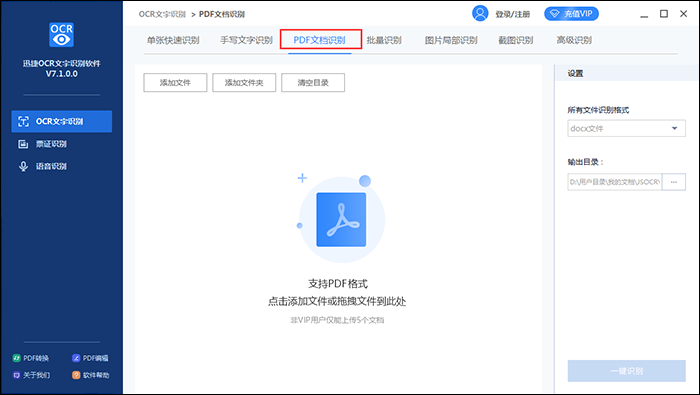This screenshot has width=700, height=395.
Task: Click 登录/注册 link
Action: (x=512, y=14)
